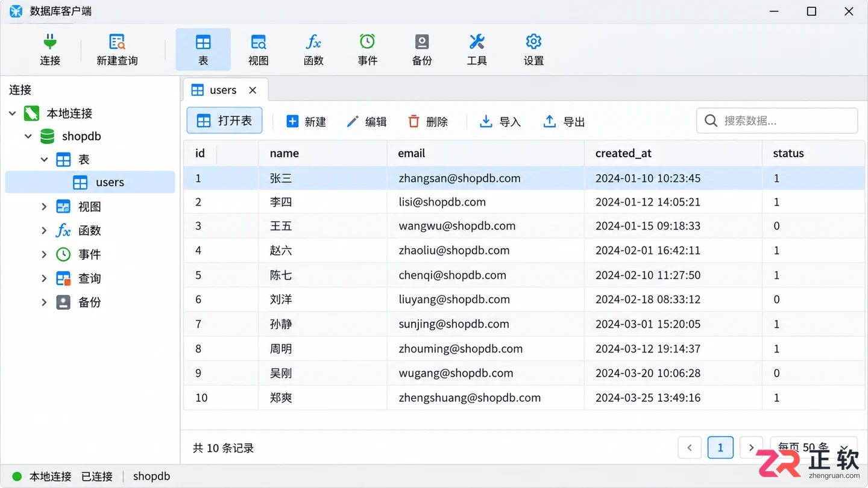Select page 1 in pagination
Viewport: 868px width, 488px height.
[x=720, y=448]
